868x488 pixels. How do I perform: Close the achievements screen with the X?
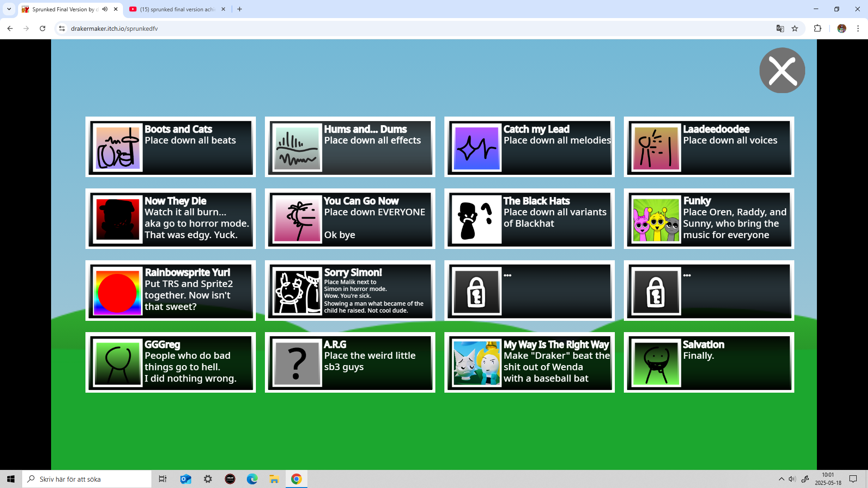click(x=782, y=70)
